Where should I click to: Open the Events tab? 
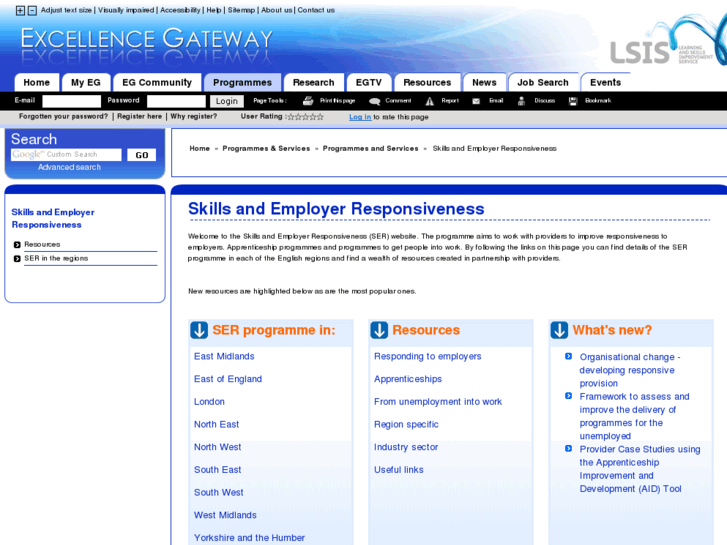point(606,83)
